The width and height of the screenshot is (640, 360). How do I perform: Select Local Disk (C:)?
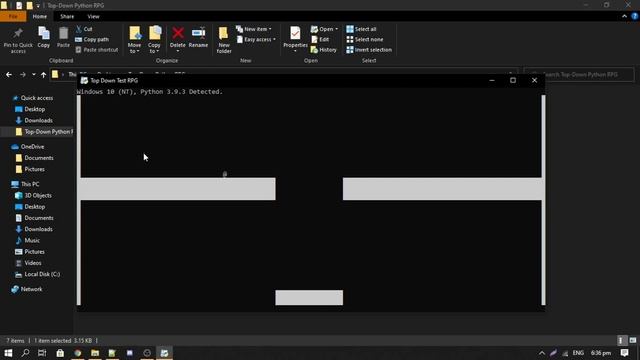[x=38, y=274]
